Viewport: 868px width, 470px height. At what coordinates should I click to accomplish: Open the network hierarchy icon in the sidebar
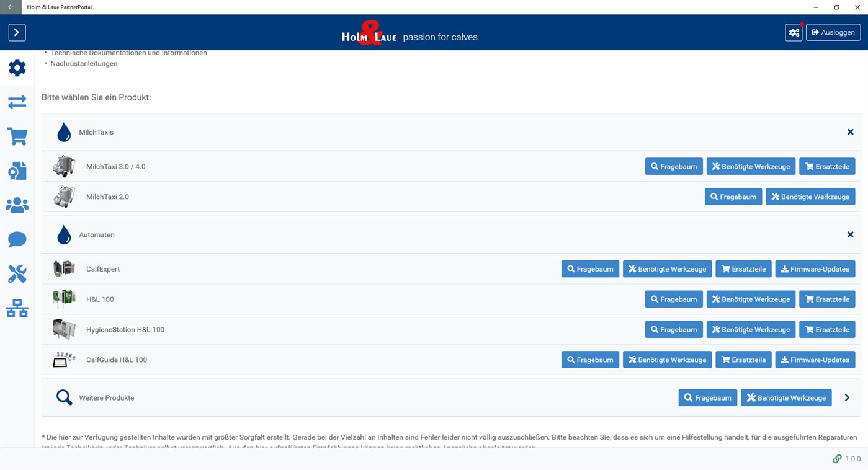click(17, 308)
